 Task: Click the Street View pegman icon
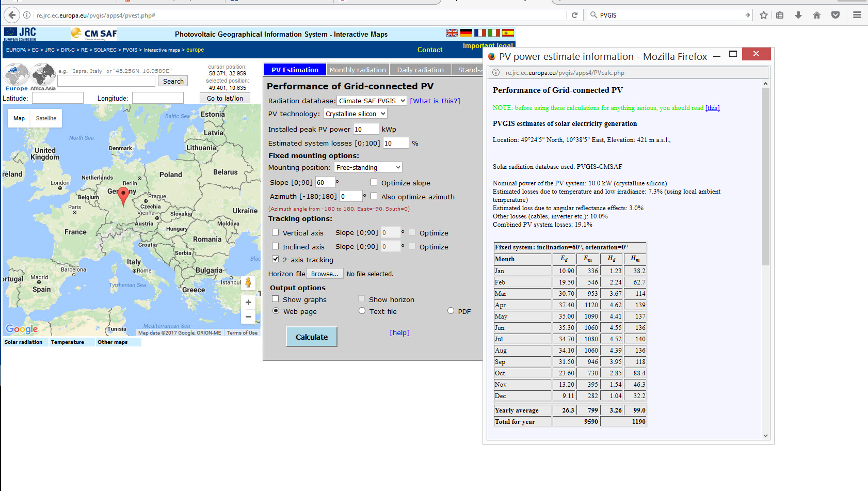pyautogui.click(x=248, y=282)
